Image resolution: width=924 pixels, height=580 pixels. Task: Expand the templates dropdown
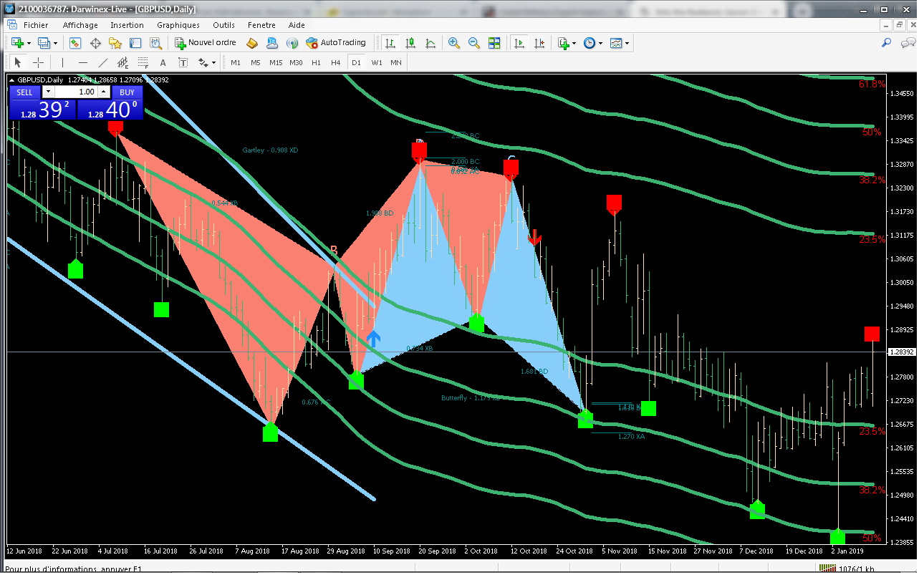pyautogui.click(x=627, y=43)
